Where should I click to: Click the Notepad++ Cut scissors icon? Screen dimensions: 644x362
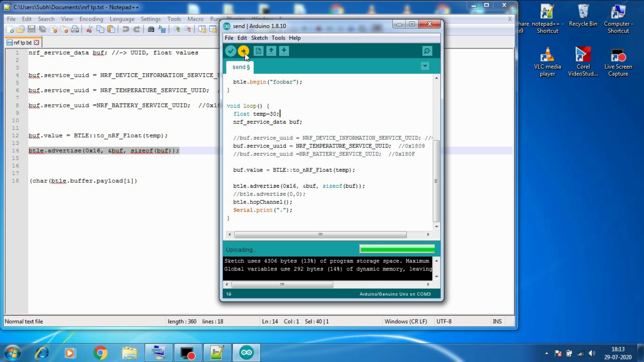pyautogui.click(x=89, y=29)
